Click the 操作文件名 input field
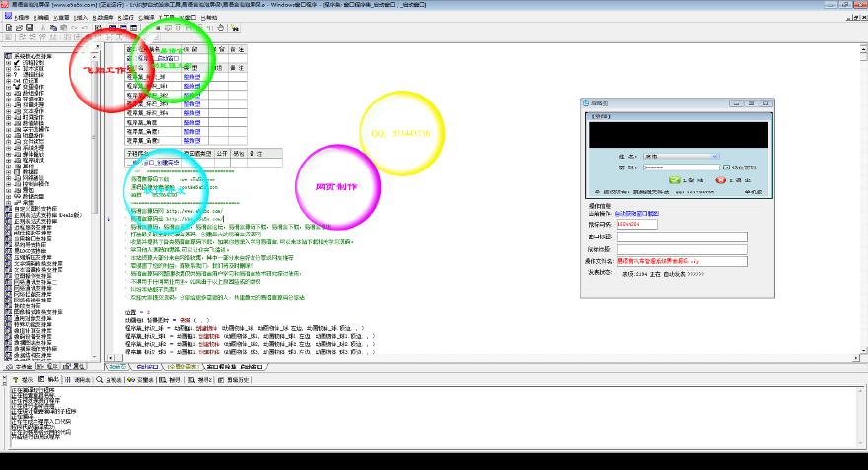The width and height of the screenshot is (868, 470). pyautogui.click(x=682, y=261)
